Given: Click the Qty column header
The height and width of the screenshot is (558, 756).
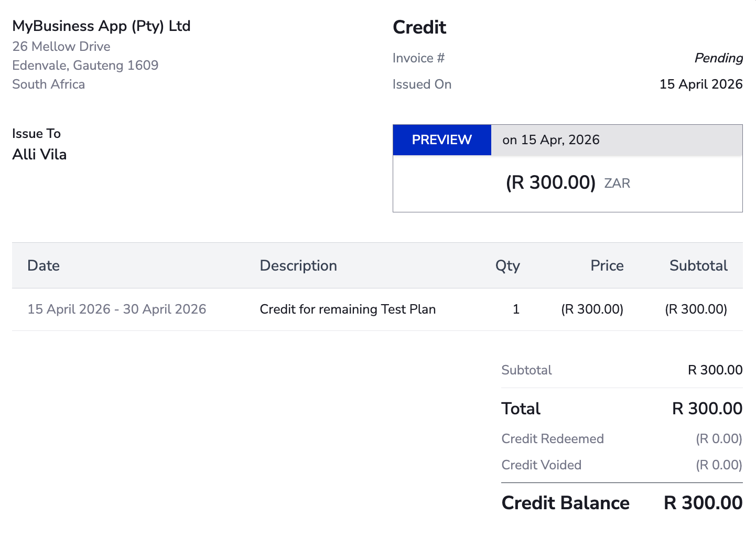Looking at the screenshot, I should click(507, 266).
